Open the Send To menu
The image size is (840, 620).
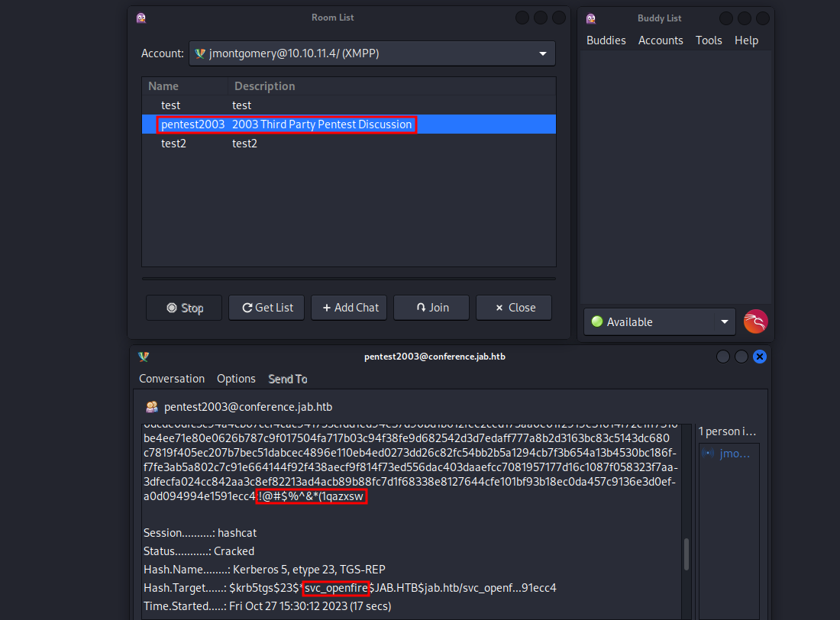[x=287, y=379]
